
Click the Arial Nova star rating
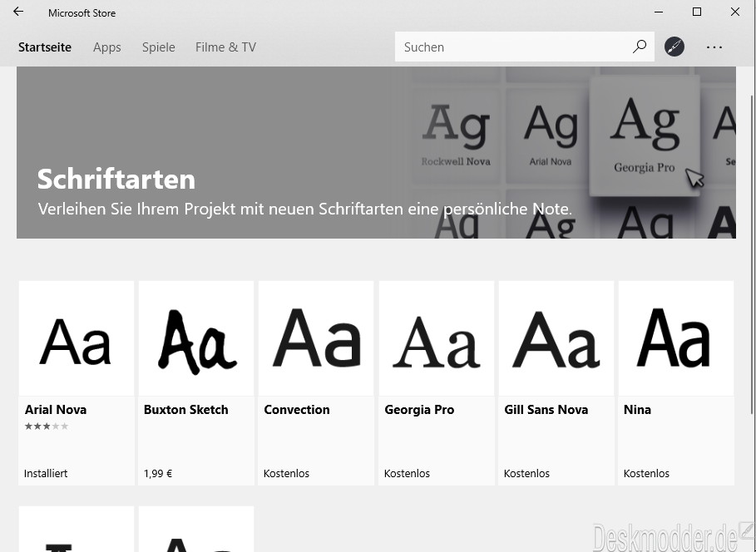pos(47,426)
